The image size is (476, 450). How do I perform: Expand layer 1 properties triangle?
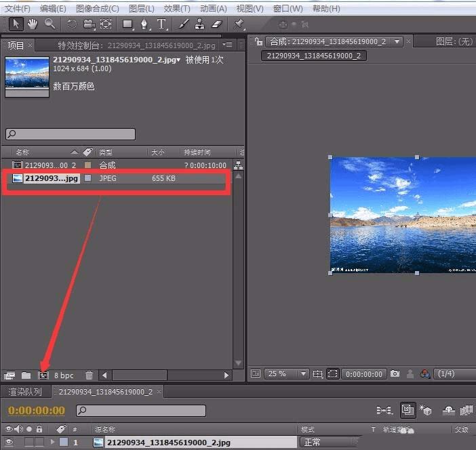click(x=52, y=442)
